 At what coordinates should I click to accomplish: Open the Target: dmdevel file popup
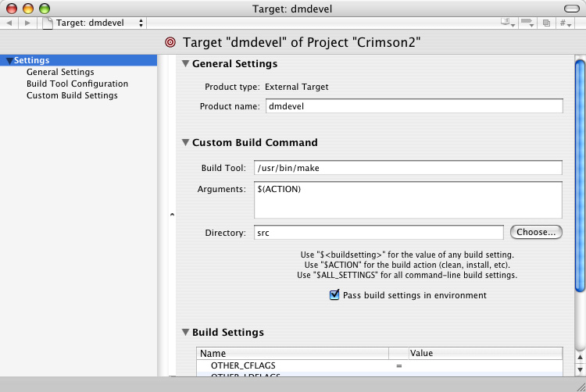coord(94,23)
